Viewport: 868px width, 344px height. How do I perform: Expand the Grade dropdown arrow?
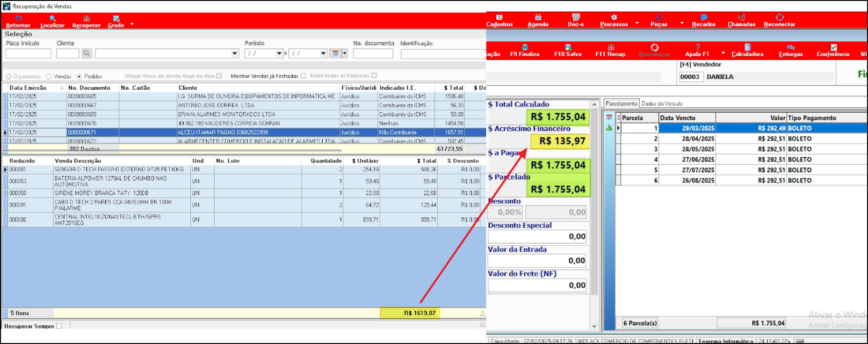(x=132, y=23)
